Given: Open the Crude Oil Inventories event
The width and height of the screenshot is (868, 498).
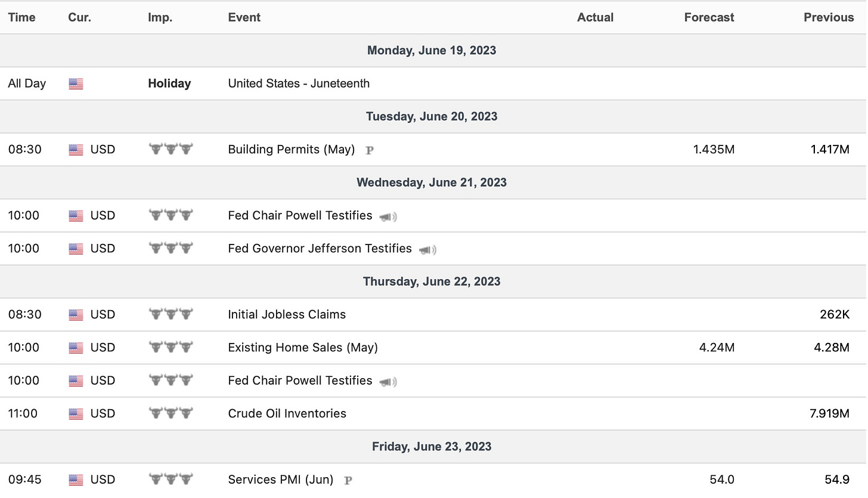Looking at the screenshot, I should (x=287, y=413).
